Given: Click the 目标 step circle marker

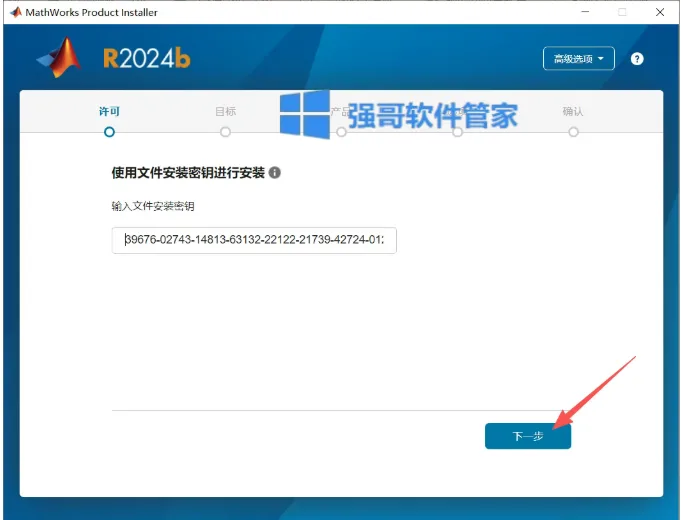Looking at the screenshot, I should click(225, 132).
